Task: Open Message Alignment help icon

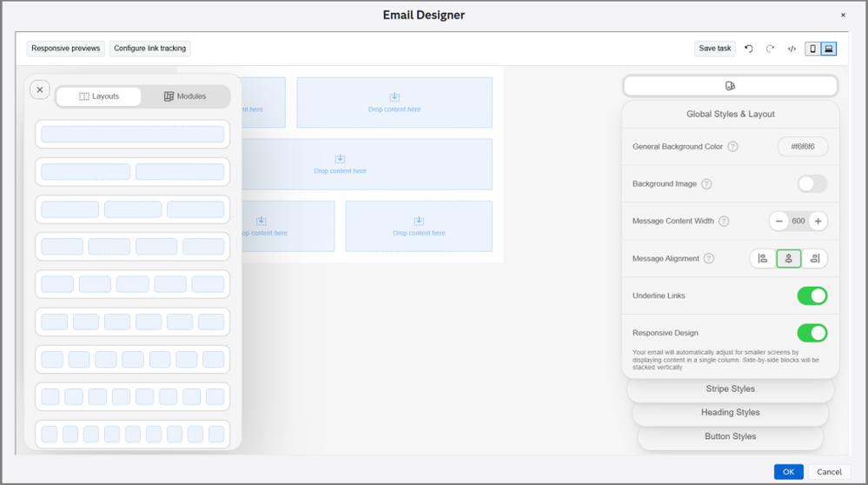Action: tap(709, 258)
